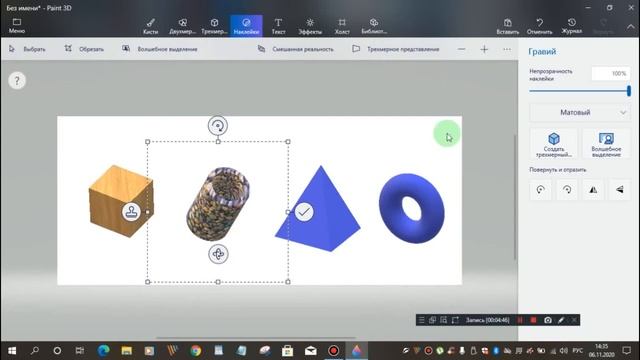This screenshot has width=640, height=360.
Task: Select the Кисти (Brushes) tab
Action: tap(151, 27)
